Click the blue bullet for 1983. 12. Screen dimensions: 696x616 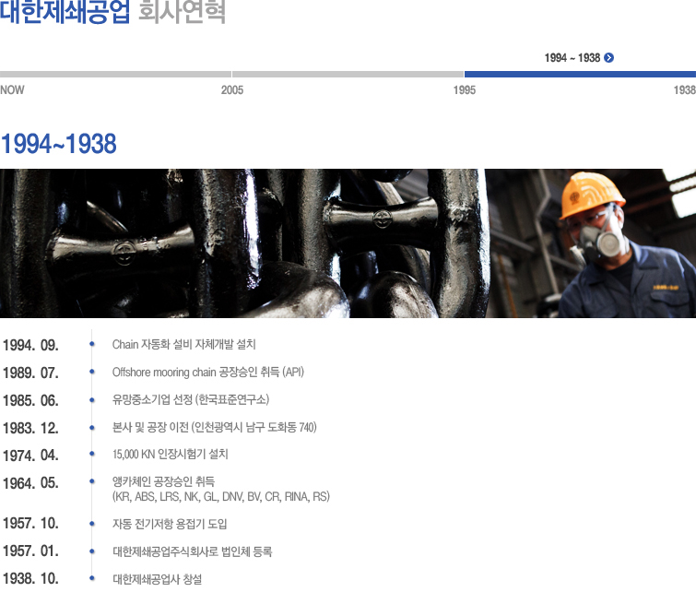tap(92, 427)
